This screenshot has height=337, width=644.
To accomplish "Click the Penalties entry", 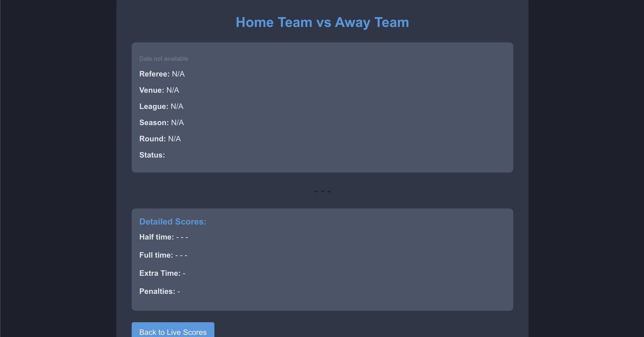I will click(160, 291).
